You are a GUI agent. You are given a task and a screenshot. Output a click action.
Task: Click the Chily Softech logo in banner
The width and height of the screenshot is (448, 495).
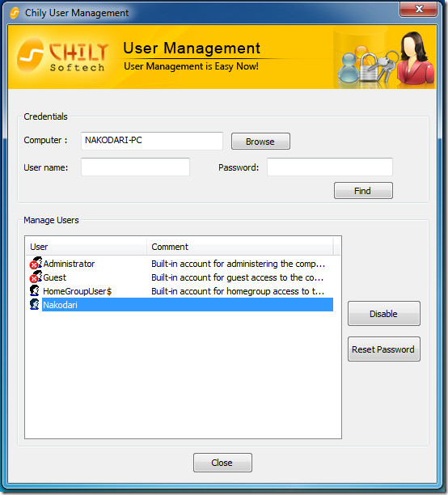click(61, 56)
